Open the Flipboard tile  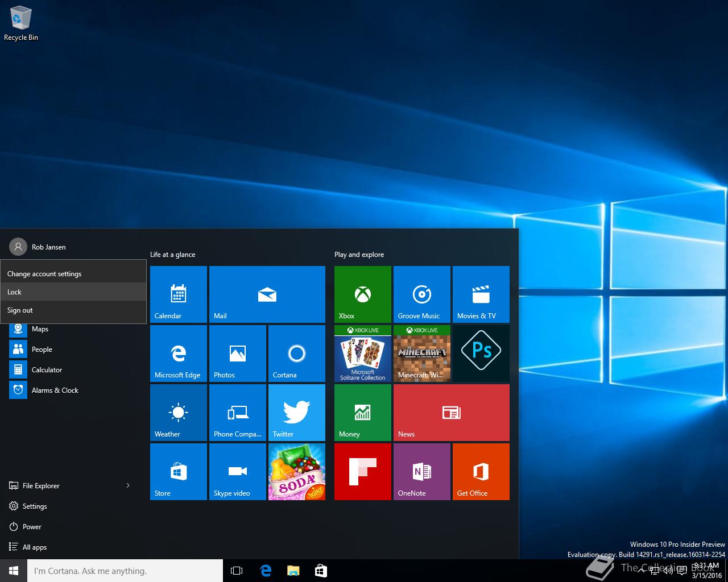point(363,472)
